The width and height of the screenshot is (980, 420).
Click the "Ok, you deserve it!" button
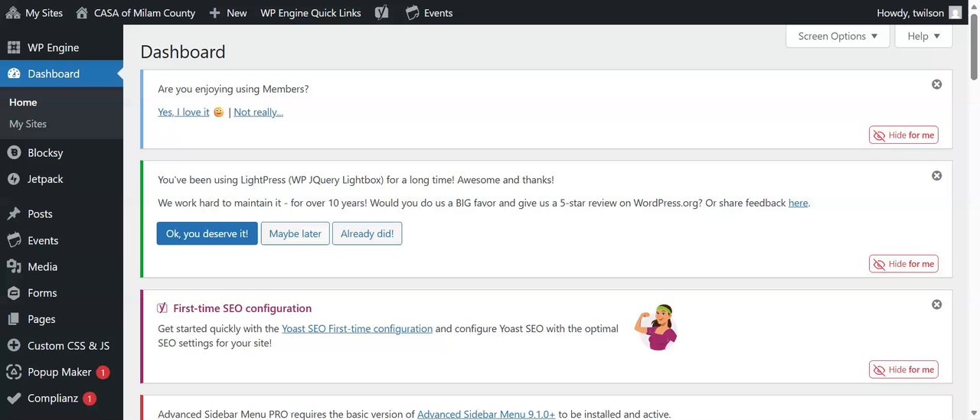click(207, 234)
